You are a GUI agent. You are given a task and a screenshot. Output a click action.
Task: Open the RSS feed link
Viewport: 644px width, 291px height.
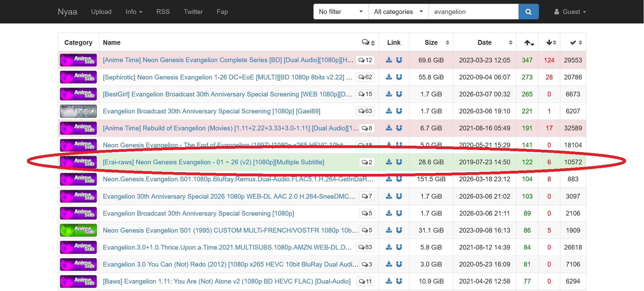pyautogui.click(x=163, y=12)
